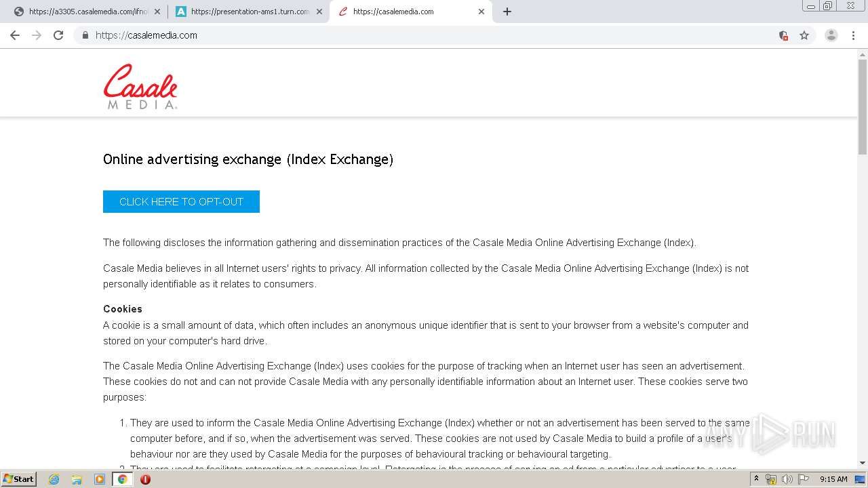Image resolution: width=868 pixels, height=488 pixels.
Task: Open Chrome's three-dot menu
Action: tap(853, 35)
